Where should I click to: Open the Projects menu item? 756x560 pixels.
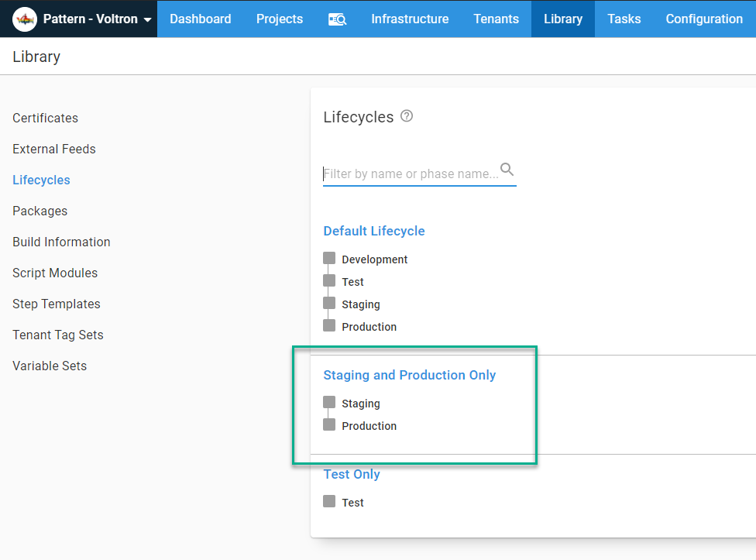[x=279, y=19]
